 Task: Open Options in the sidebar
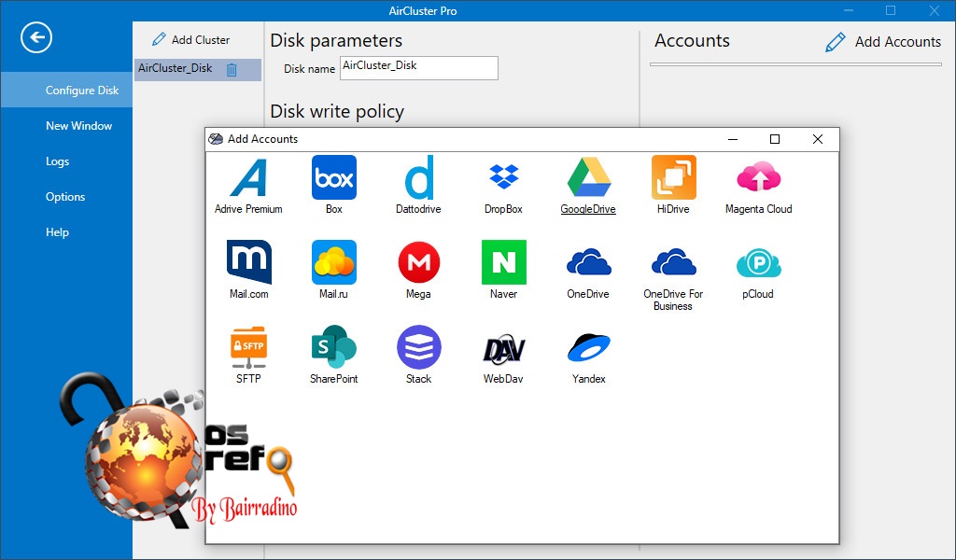tap(65, 197)
